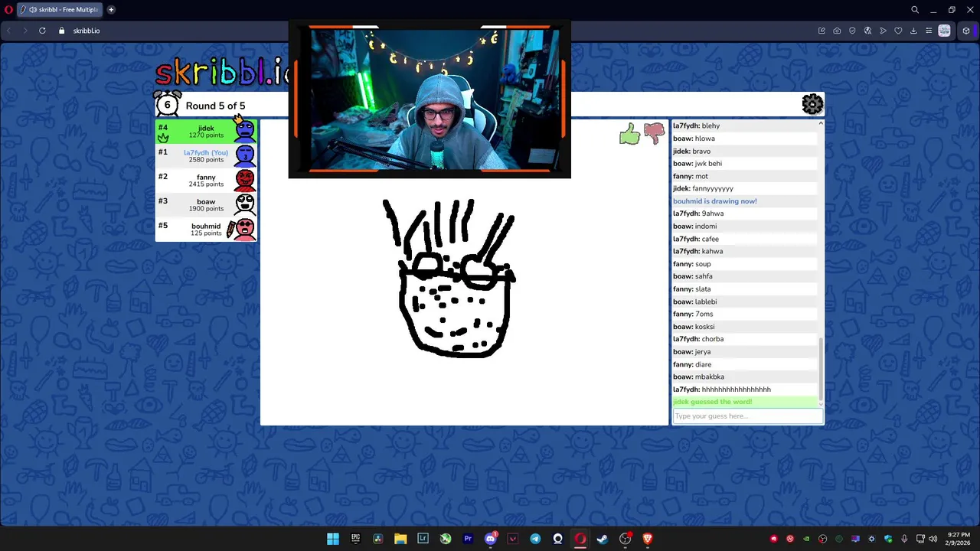Click 'Round 5 of 5' text
The width and height of the screenshot is (980, 551).
click(215, 106)
